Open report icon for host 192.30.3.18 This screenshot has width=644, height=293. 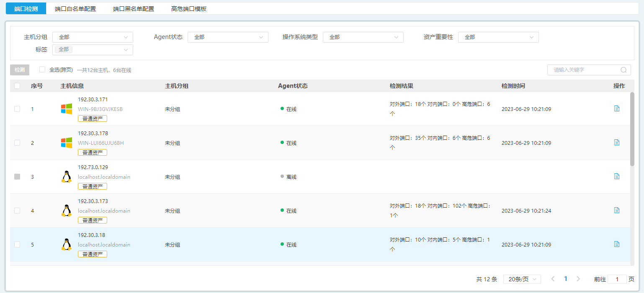pos(616,244)
